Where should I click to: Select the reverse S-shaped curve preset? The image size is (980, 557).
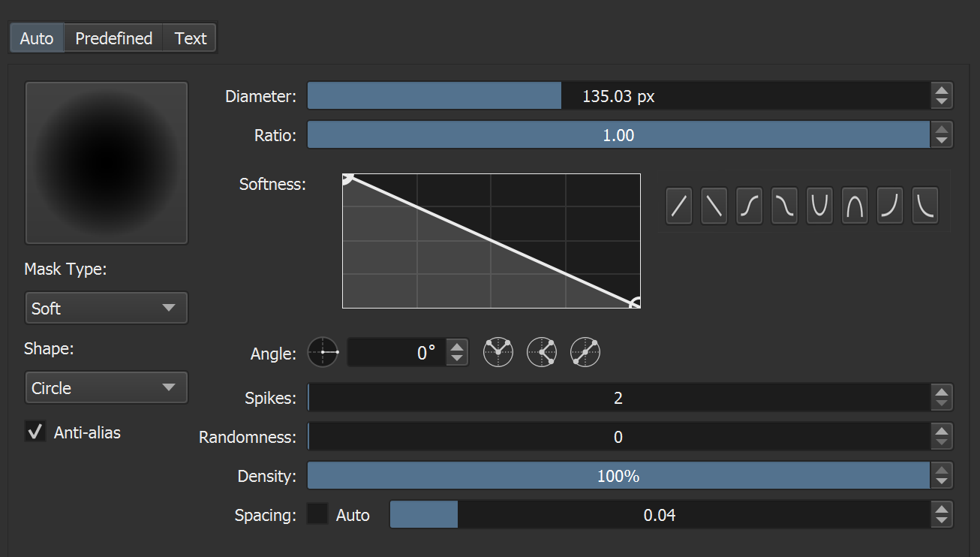(785, 206)
